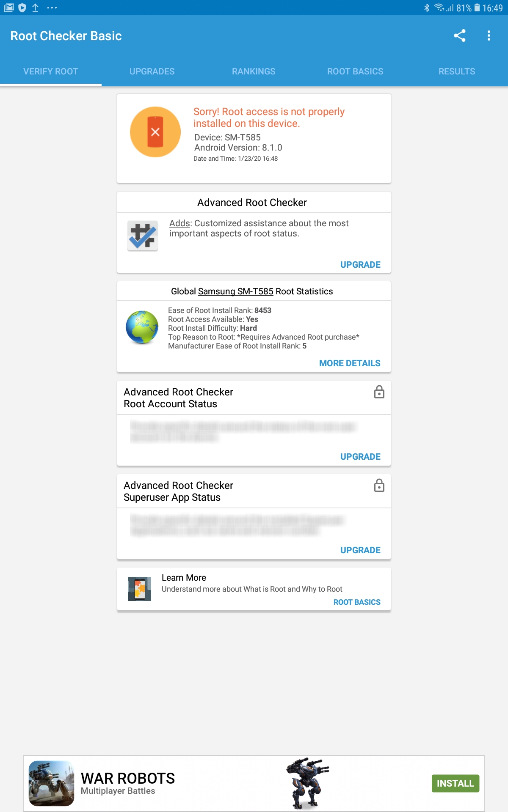This screenshot has height=812, width=508.
Task: Click the Learn More phone icon
Action: 140,587
